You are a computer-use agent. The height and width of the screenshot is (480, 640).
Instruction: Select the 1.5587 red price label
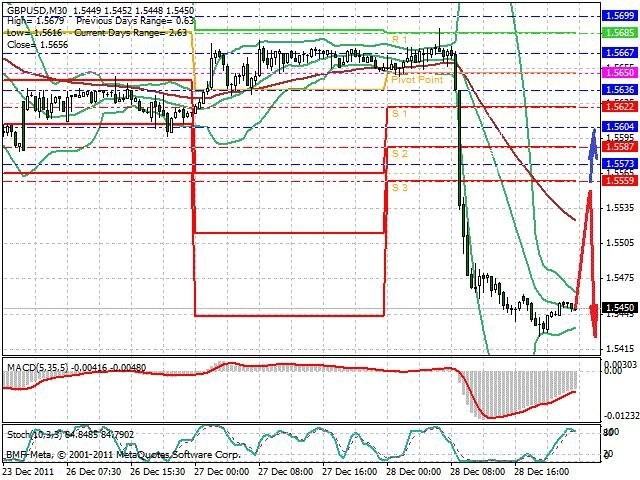pos(620,147)
